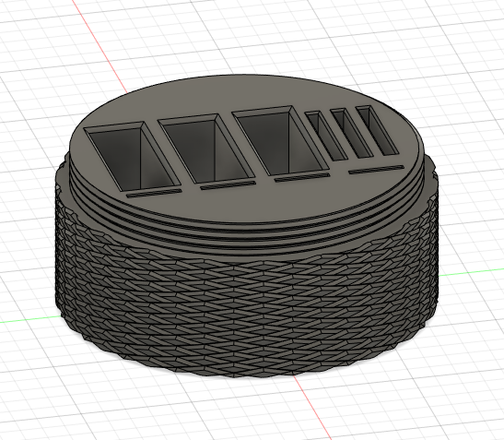Pick the third large rectangular pocket

coord(280,142)
